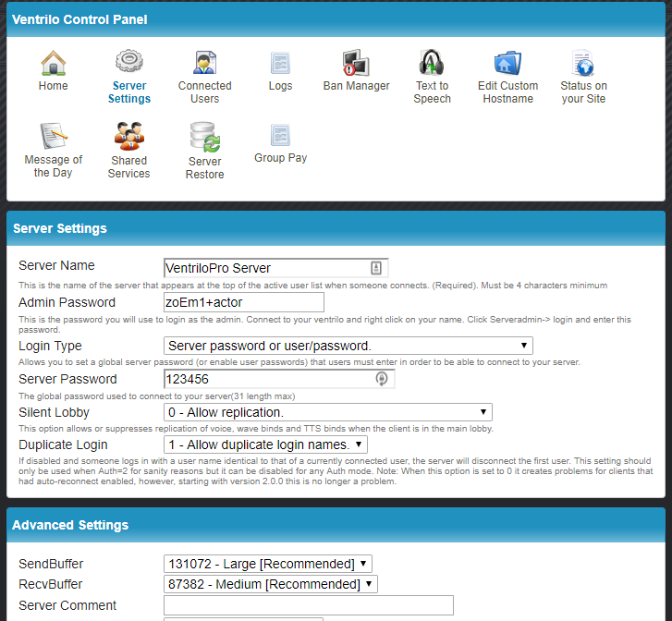Image resolution: width=672 pixels, height=621 pixels.
Task: Click the RecvBuffer field label
Action: pyautogui.click(x=51, y=584)
